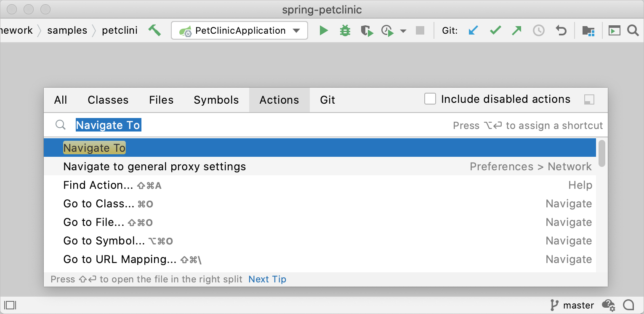Switch to the Git tab
Image resolution: width=644 pixels, height=314 pixels.
[327, 100]
